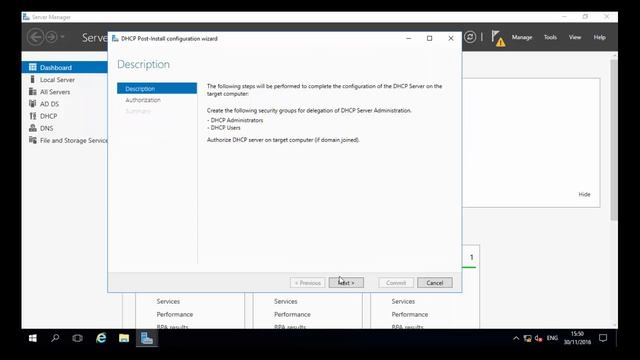This screenshot has width=640, height=360.
Task: Click Hide link in welcome panel
Action: (584, 194)
